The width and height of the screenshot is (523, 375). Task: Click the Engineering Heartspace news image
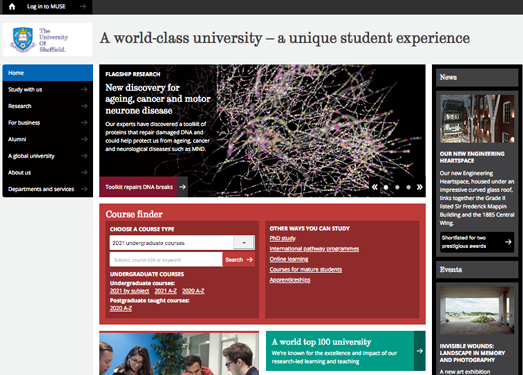tap(477, 119)
